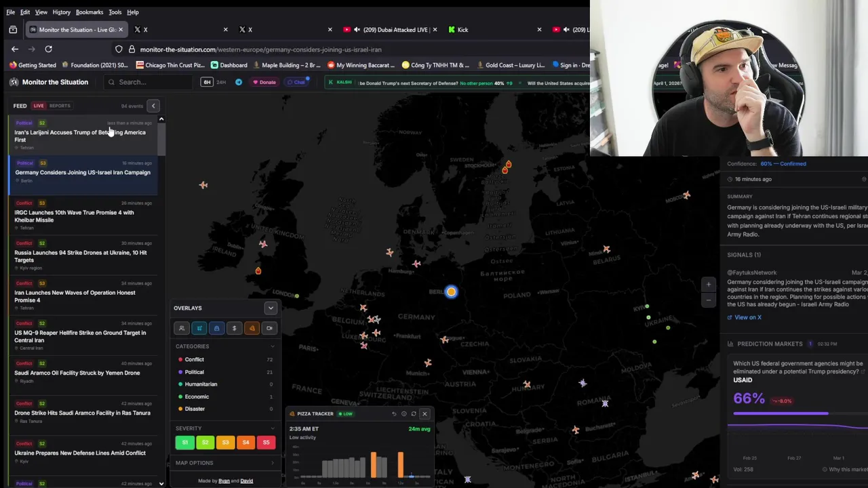
Task: Open the File menu
Action: coord(11,12)
